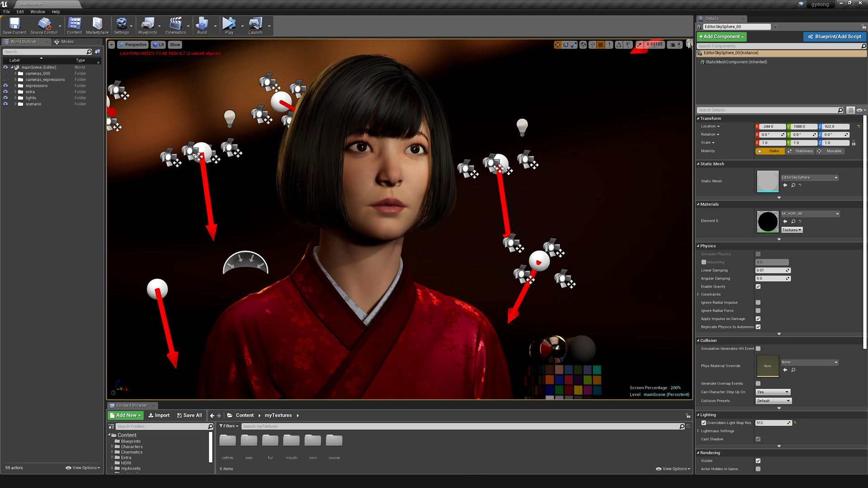
Task: Open the Window menu
Action: click(x=38, y=11)
